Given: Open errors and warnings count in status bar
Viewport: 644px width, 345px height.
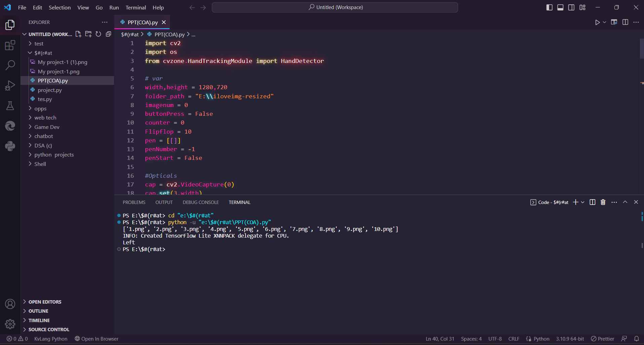Looking at the screenshot, I should point(17,339).
